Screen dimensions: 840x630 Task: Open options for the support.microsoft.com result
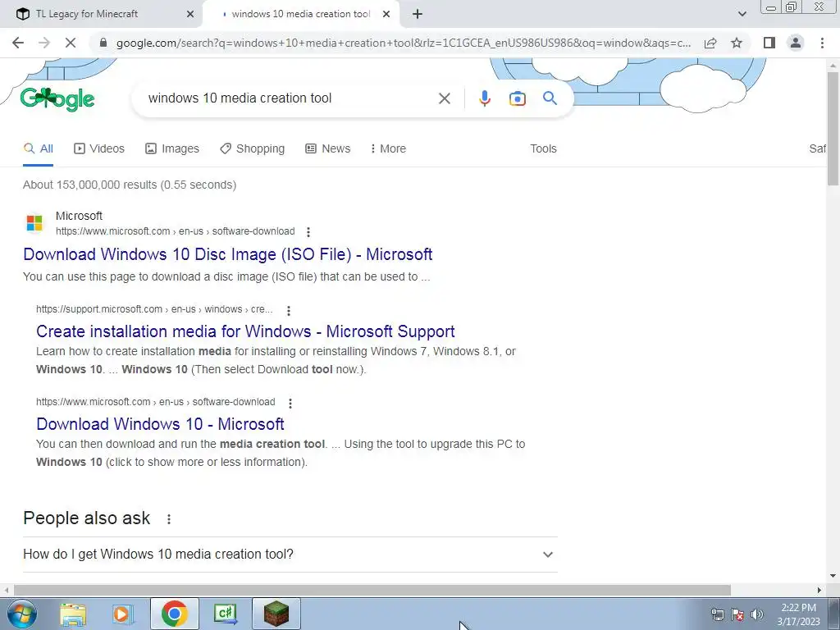(x=288, y=311)
